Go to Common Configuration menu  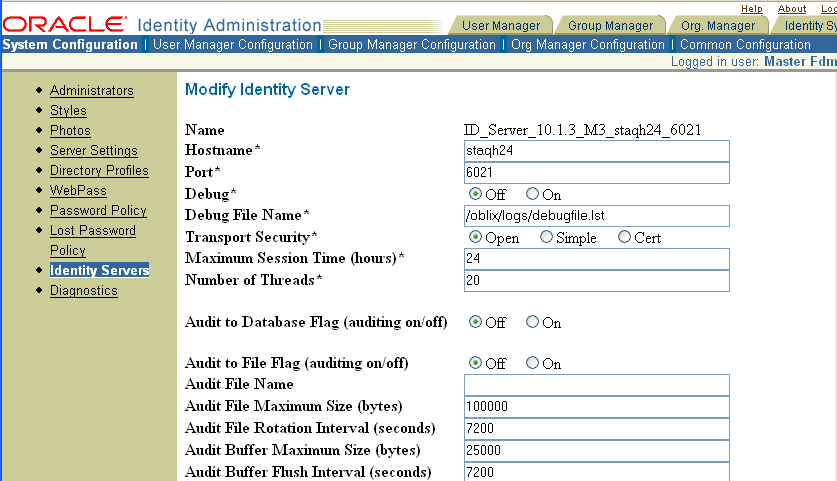(x=745, y=45)
